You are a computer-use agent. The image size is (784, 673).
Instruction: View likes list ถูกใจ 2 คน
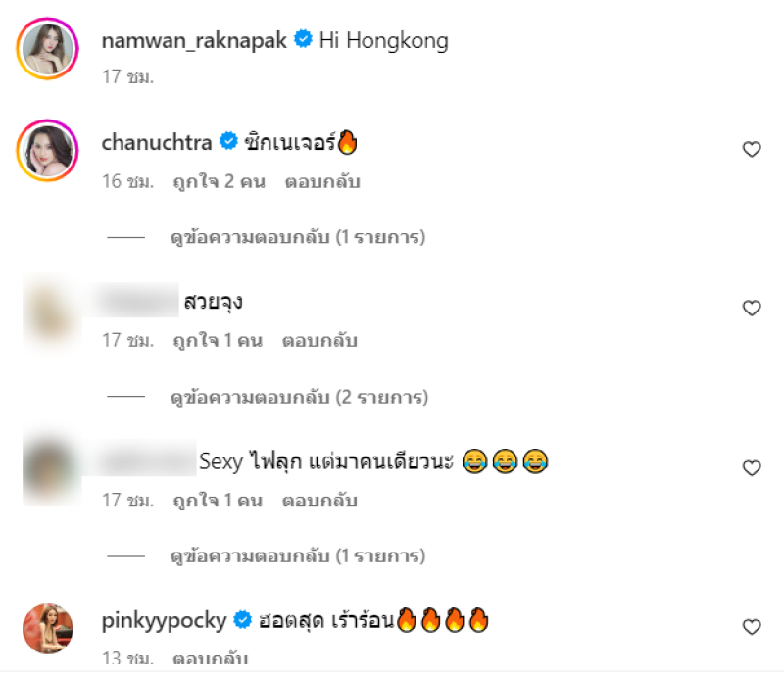219,181
